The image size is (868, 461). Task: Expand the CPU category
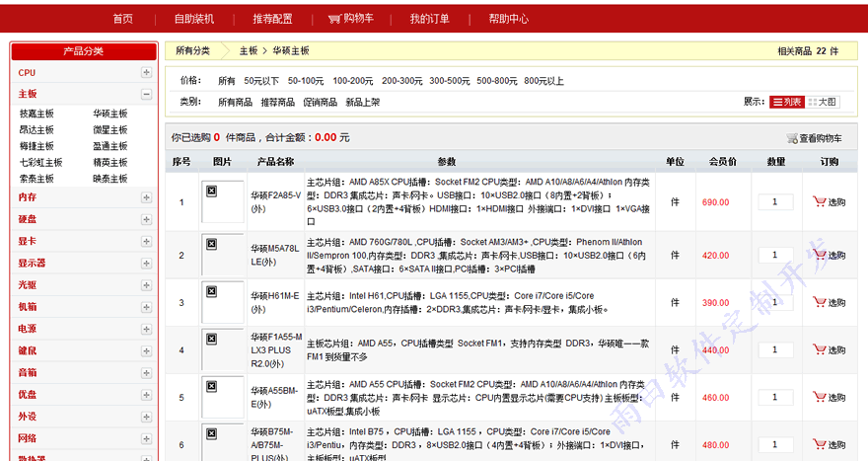(x=146, y=73)
